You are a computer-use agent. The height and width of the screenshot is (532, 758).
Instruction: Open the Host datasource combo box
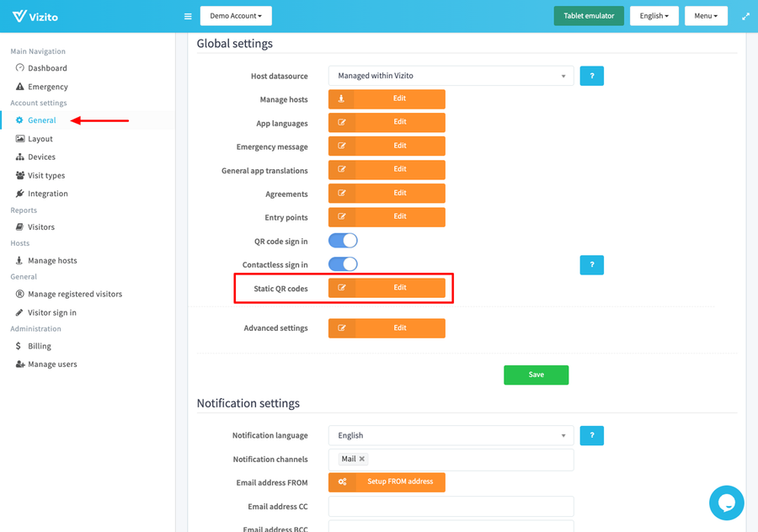(451, 76)
